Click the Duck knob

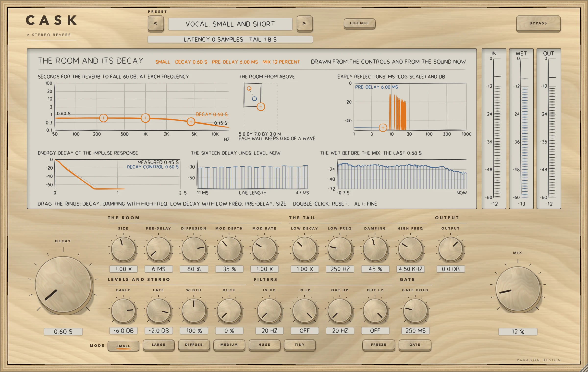click(229, 311)
